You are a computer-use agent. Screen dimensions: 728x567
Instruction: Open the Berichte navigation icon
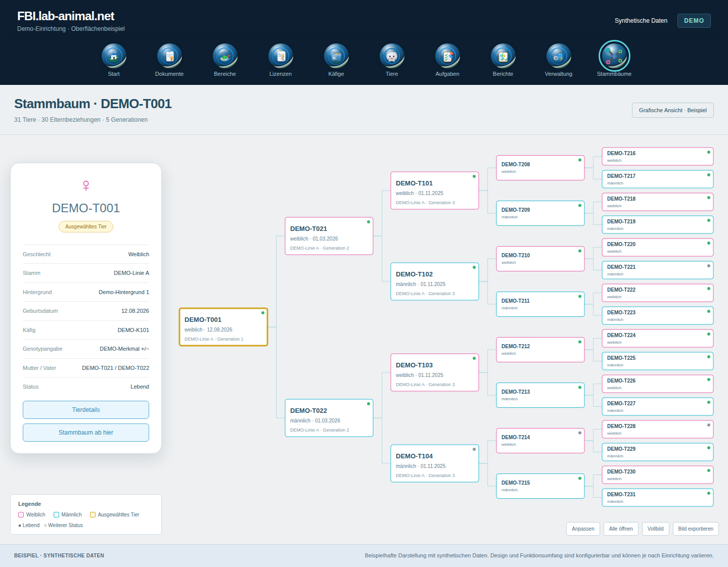pyautogui.click(x=503, y=56)
